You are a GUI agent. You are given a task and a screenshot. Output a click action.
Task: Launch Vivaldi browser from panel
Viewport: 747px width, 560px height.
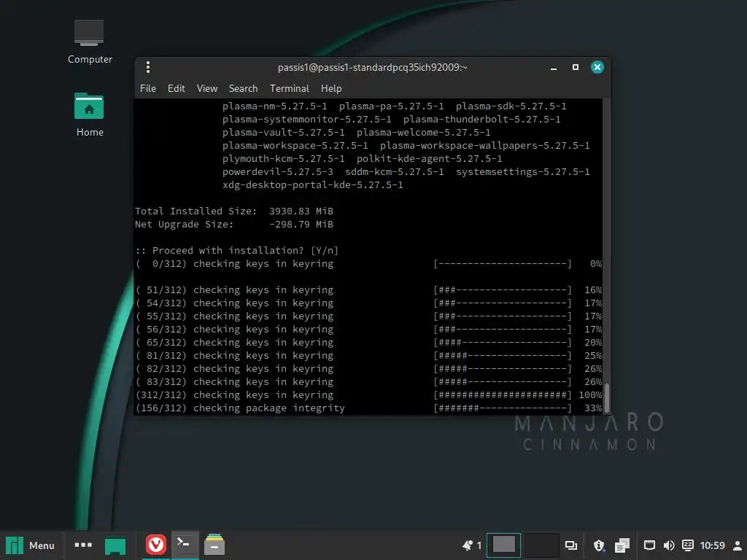coord(156,545)
